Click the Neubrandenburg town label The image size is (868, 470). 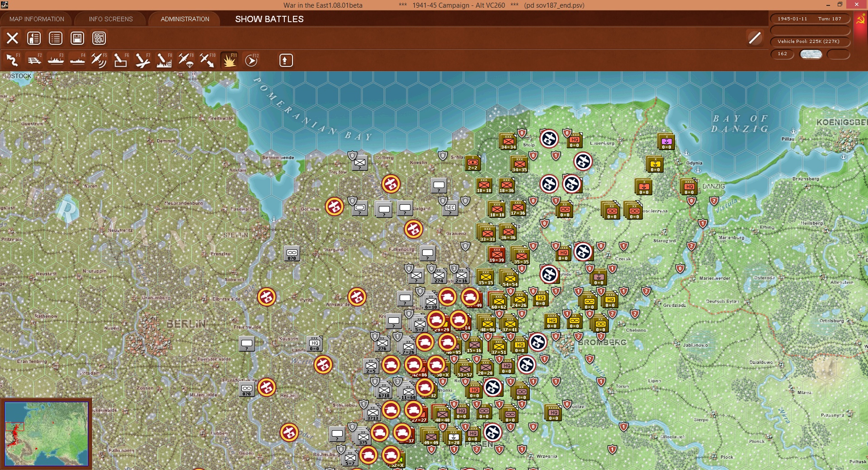click(x=183, y=203)
